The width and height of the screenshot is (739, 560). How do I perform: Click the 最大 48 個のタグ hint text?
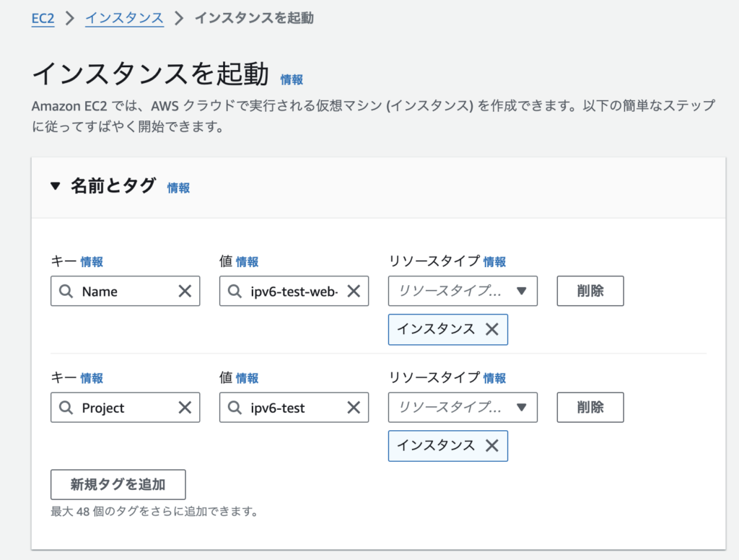[x=154, y=512]
